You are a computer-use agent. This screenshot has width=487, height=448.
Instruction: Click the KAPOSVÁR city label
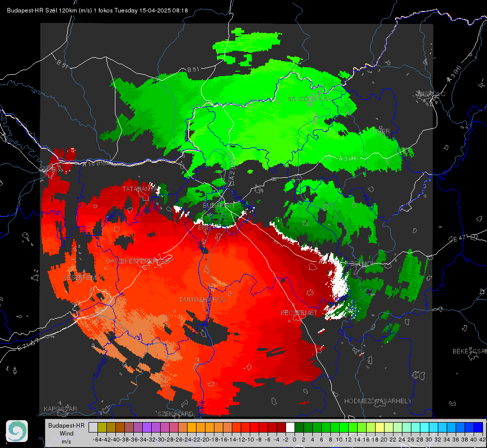(60, 409)
